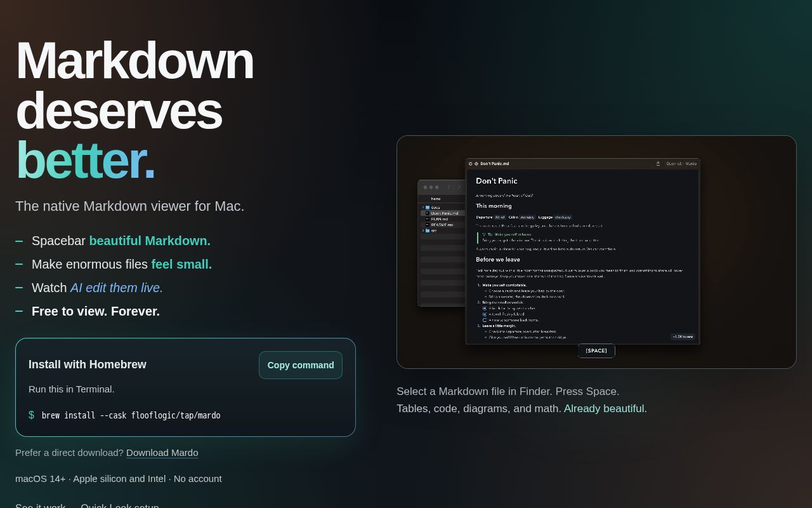812x508 pixels.
Task: Click the 'Before we leave' heading in preview
Action: click(498, 260)
